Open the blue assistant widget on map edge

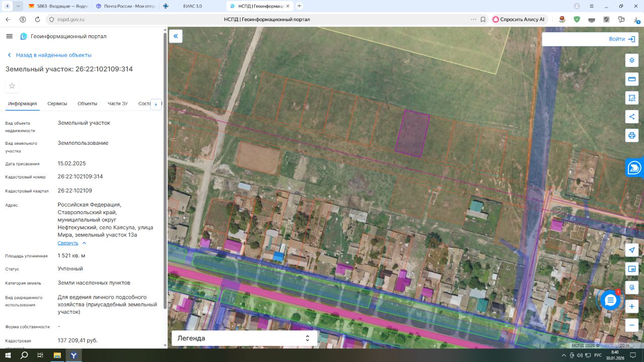[x=635, y=168]
